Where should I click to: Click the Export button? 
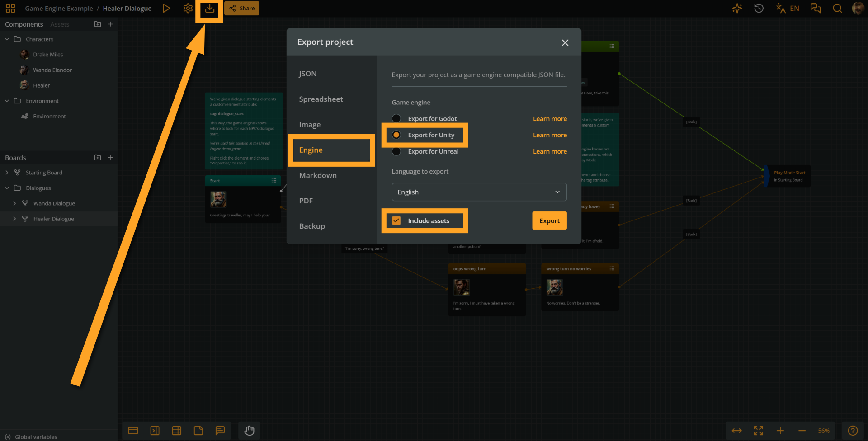[x=549, y=220]
